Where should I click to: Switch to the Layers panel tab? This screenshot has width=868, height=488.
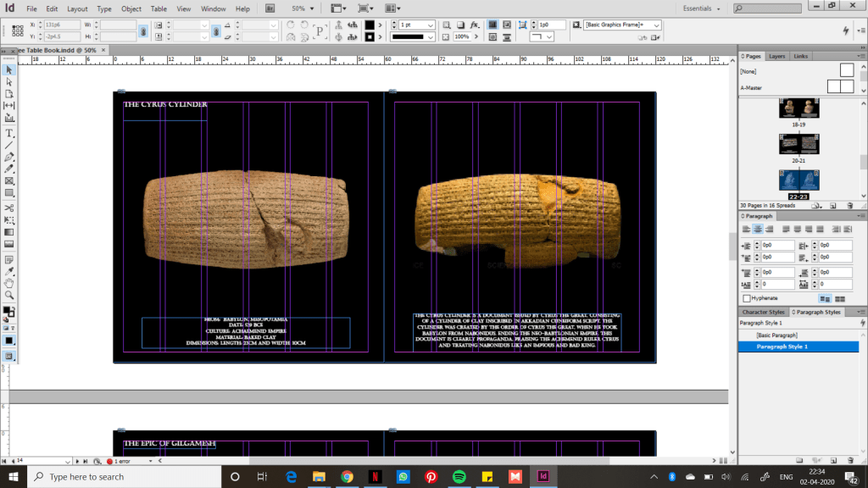[776, 56]
